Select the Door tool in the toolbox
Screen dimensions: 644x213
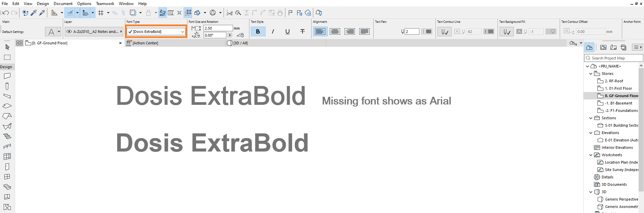click(7, 167)
